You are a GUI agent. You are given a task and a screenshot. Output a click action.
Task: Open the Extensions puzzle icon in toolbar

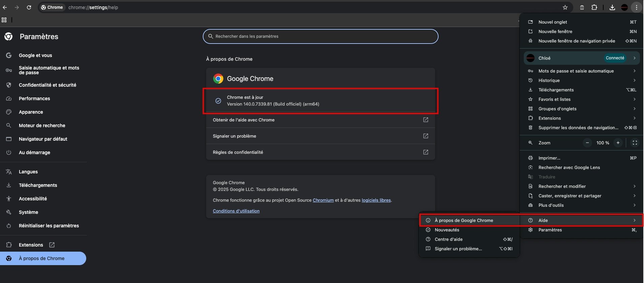click(594, 7)
